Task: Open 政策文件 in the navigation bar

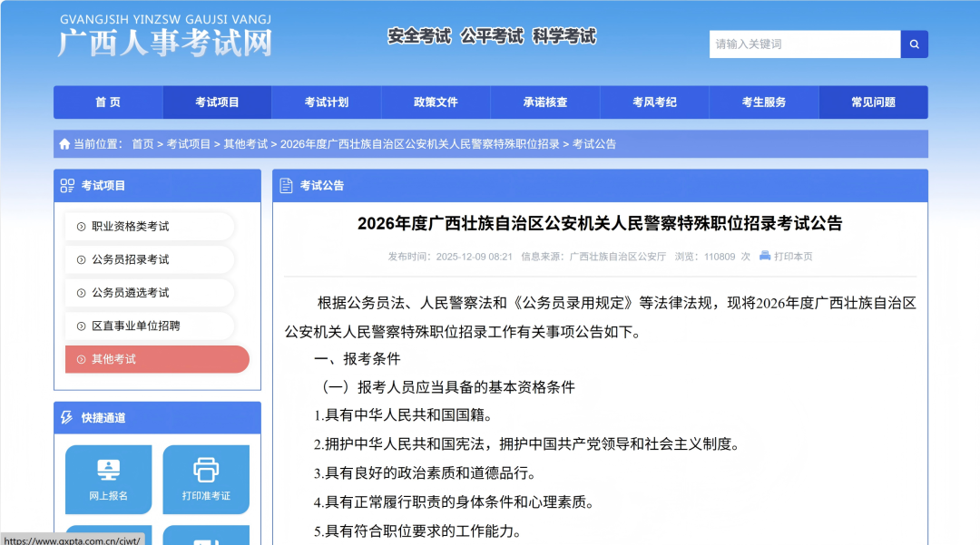Action: [436, 102]
